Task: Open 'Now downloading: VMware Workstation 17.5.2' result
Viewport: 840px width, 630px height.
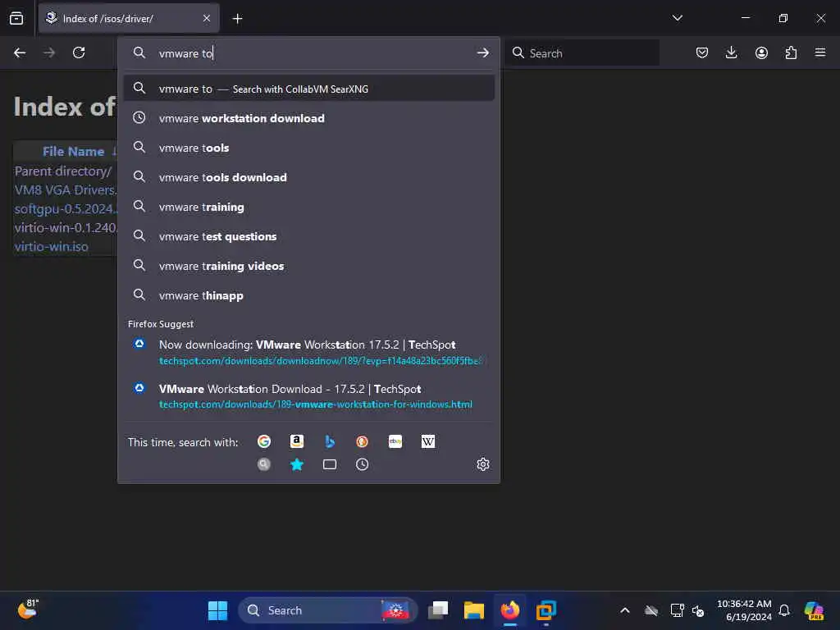Action: pyautogui.click(x=309, y=352)
